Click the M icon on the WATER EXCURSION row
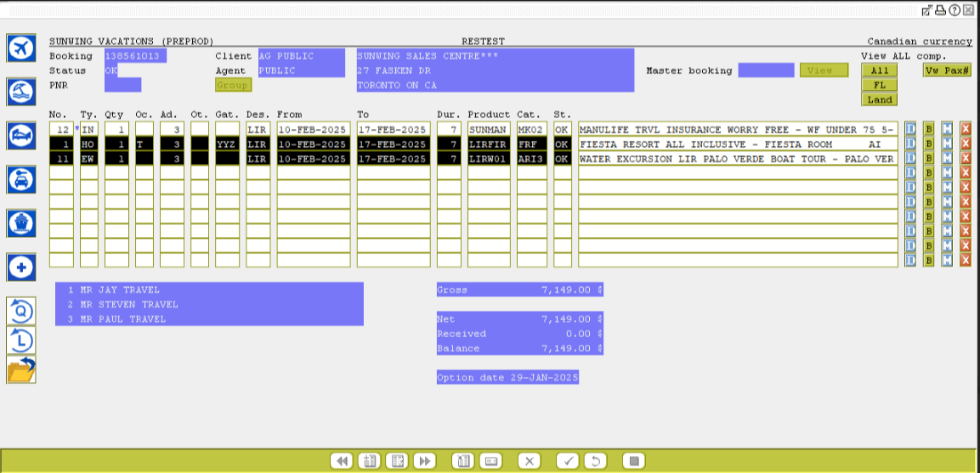Viewport: 980px width, 473px height. (948, 159)
